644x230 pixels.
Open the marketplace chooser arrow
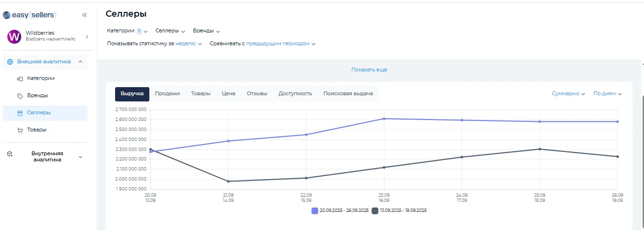pos(87,36)
